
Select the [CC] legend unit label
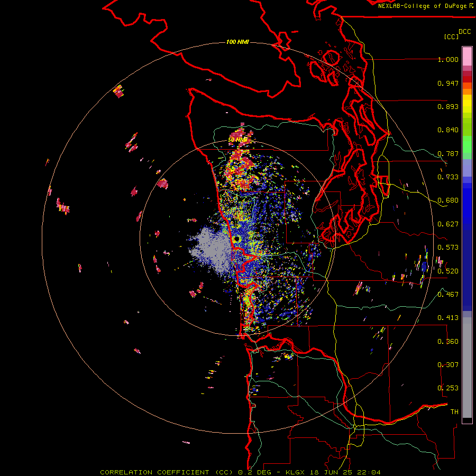pos(451,36)
